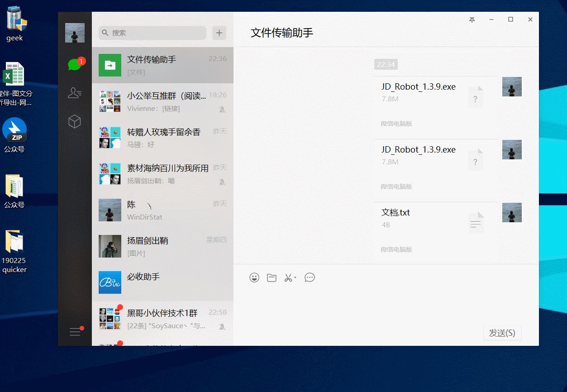Screen dimensions: 567x392
Task: Click the plus button to start a group chat
Action: click(x=219, y=33)
